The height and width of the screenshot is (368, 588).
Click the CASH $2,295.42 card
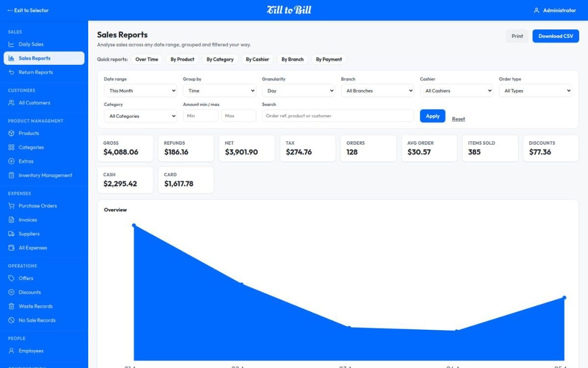coord(125,180)
